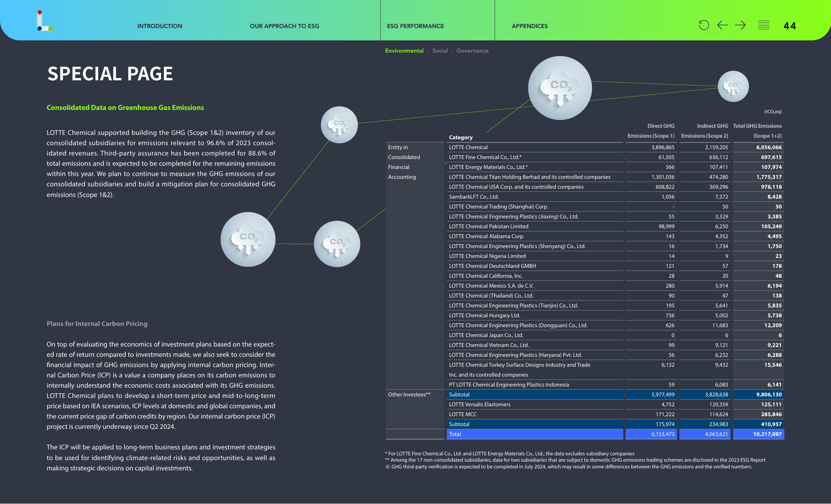Click LOTTE Chemical Hungary Ltd. row label
Image resolution: width=831 pixels, height=504 pixels.
click(x=484, y=315)
